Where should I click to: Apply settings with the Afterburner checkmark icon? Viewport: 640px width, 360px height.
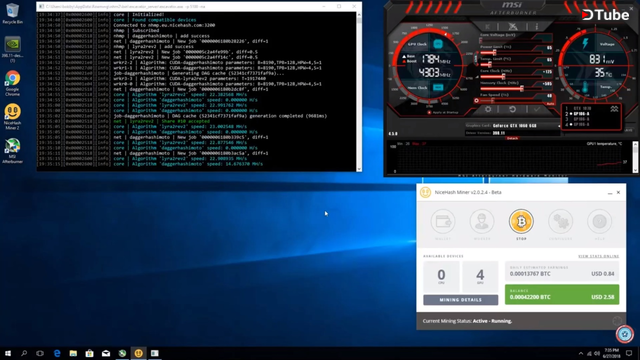(537, 109)
